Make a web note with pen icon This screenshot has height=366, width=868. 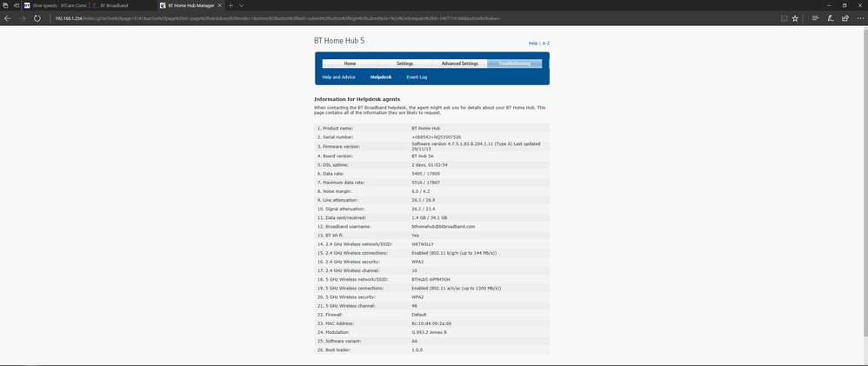coord(831,18)
